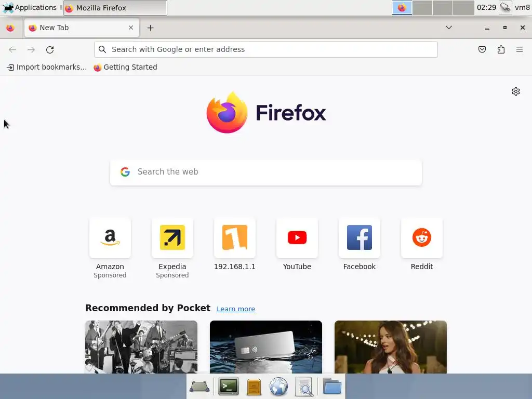Image resolution: width=532 pixels, height=399 pixels.
Task: Focus the Search the web box
Action: click(266, 172)
